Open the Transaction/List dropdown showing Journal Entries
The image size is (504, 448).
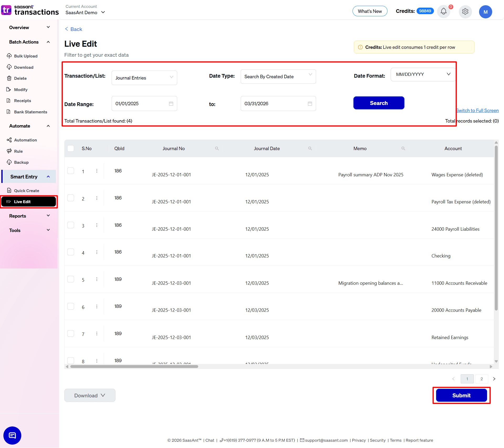[144, 78]
